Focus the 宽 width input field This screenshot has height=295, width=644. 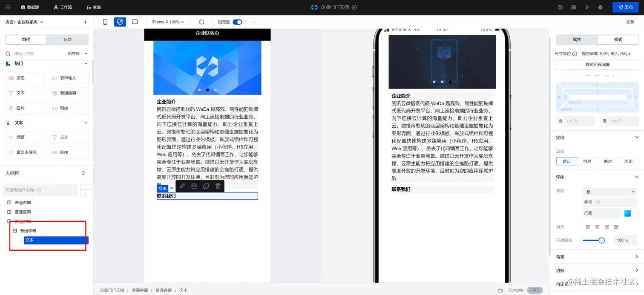(x=580, y=121)
